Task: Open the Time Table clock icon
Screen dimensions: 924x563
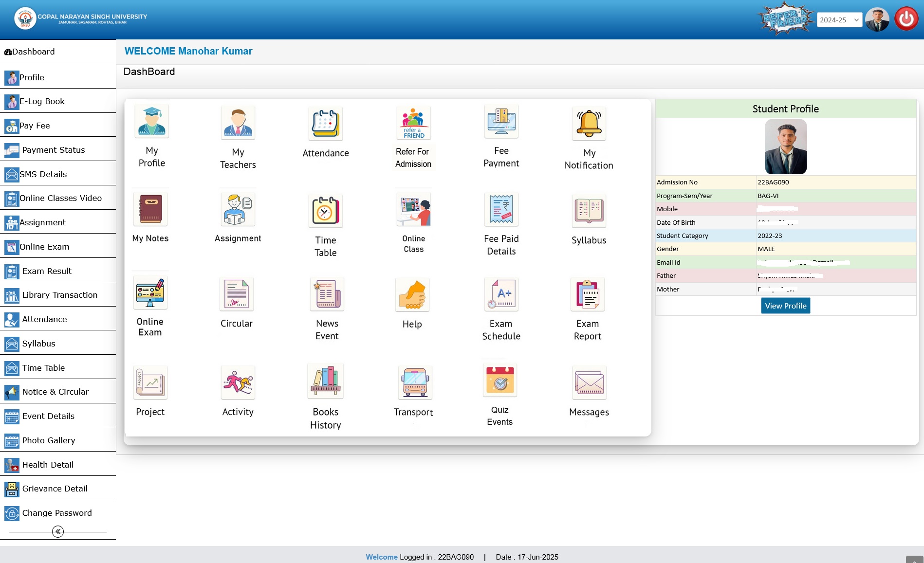Action: point(325,211)
